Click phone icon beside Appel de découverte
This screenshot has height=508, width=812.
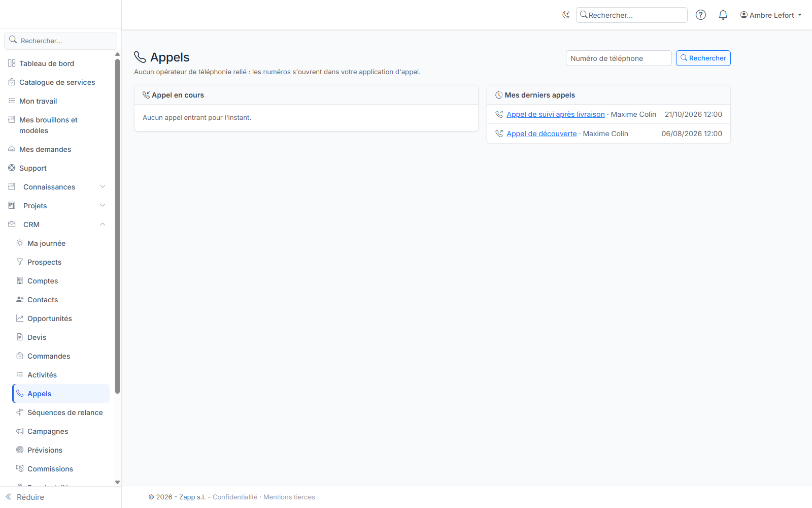click(x=499, y=134)
